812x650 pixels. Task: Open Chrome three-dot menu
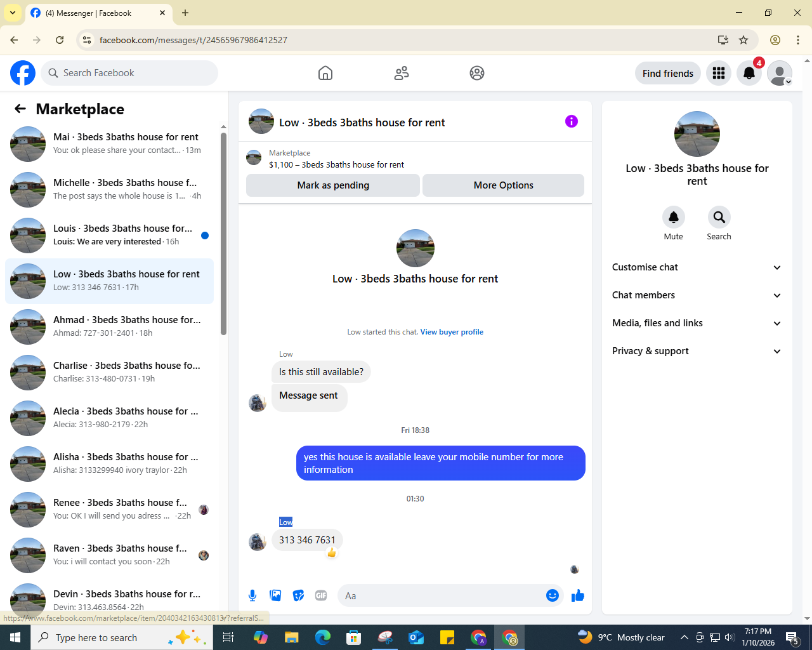798,40
